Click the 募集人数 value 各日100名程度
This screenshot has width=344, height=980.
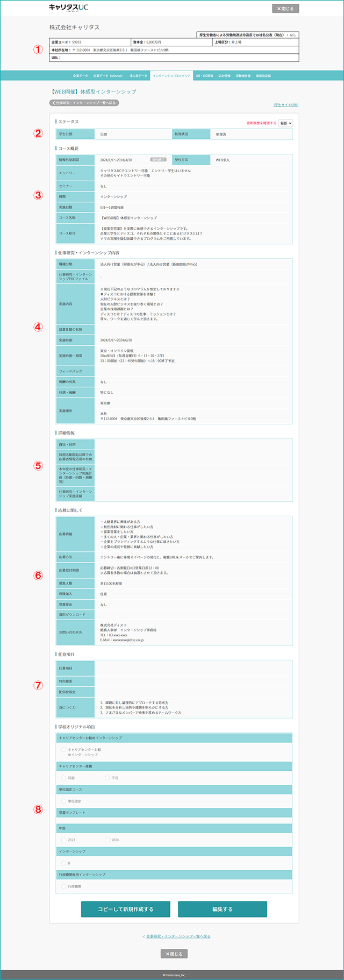(x=112, y=583)
